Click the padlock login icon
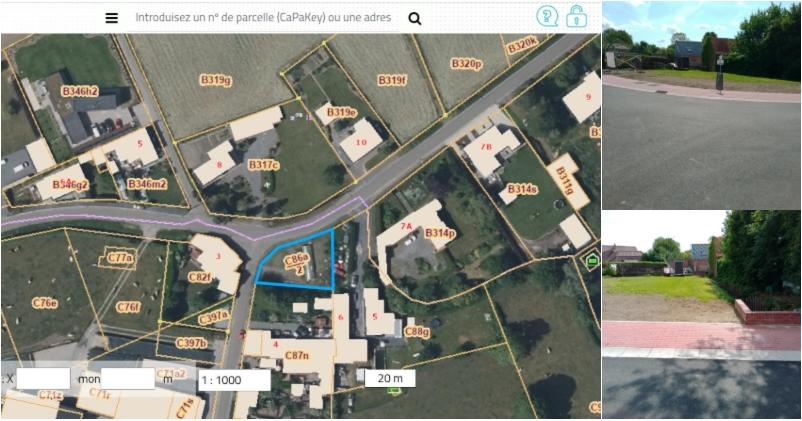 coord(576,16)
